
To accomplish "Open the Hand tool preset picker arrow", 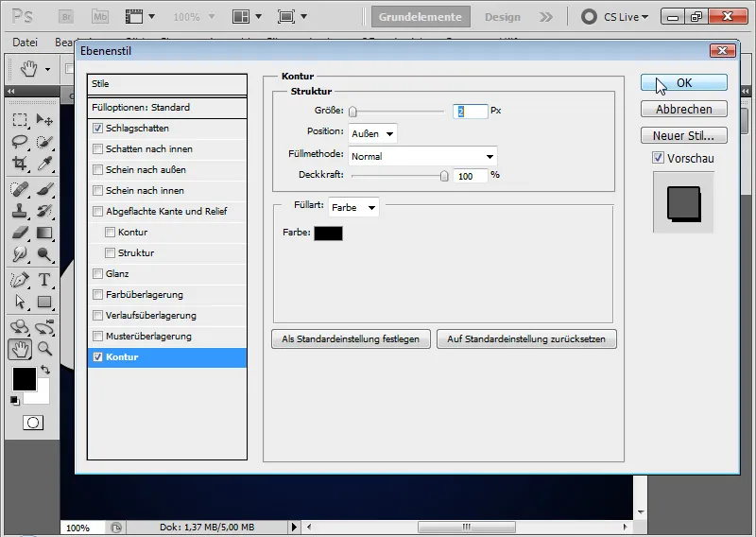I will coord(47,69).
